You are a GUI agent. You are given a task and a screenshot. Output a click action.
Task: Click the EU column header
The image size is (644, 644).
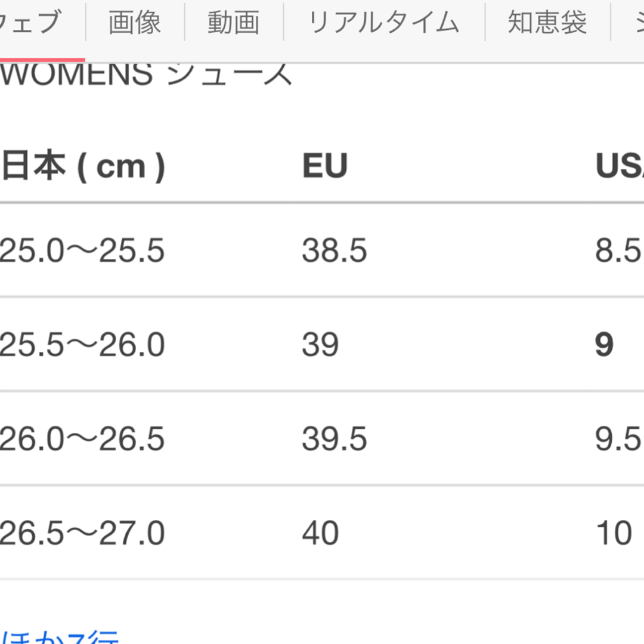click(x=325, y=166)
